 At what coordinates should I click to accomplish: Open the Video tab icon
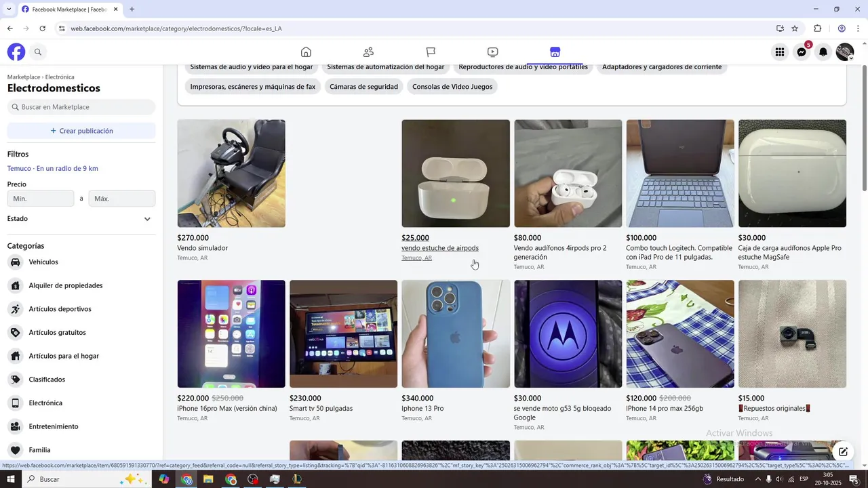click(493, 52)
